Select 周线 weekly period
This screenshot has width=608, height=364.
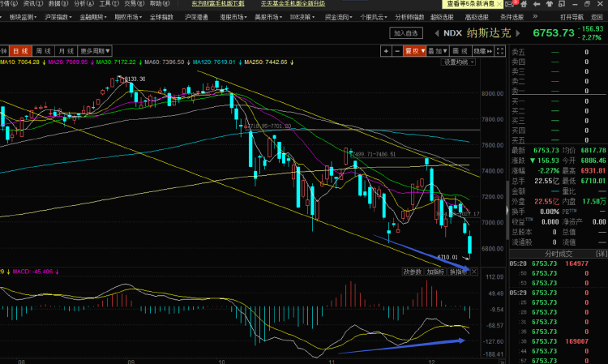point(43,51)
